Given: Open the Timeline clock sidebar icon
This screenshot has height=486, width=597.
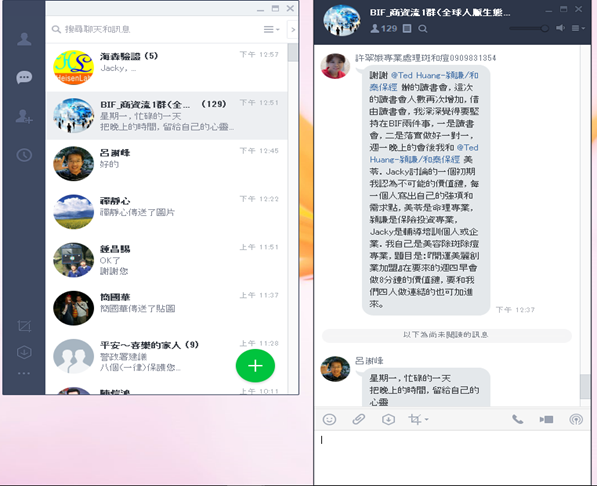Looking at the screenshot, I should pos(24,155).
